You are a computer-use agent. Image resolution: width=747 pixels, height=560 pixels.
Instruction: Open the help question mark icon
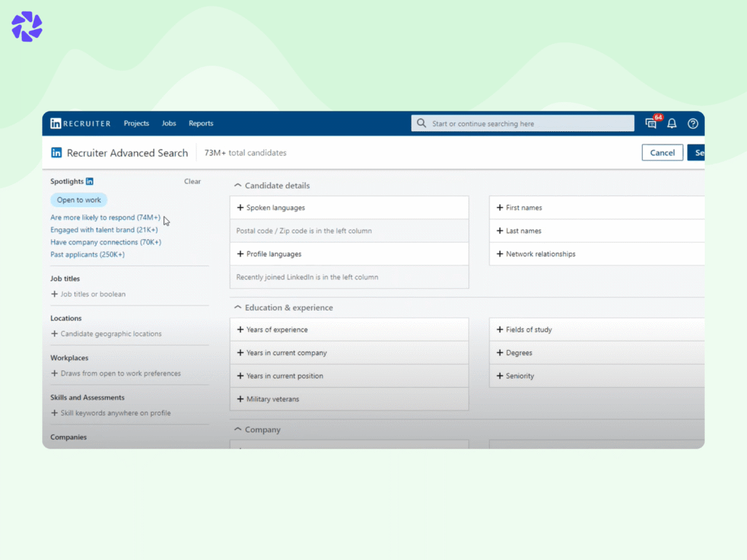[692, 123]
